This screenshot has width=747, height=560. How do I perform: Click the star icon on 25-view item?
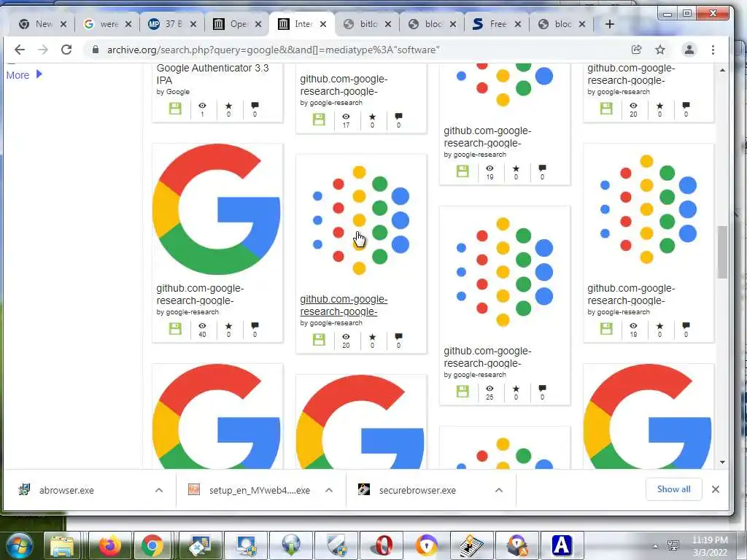pos(516,389)
